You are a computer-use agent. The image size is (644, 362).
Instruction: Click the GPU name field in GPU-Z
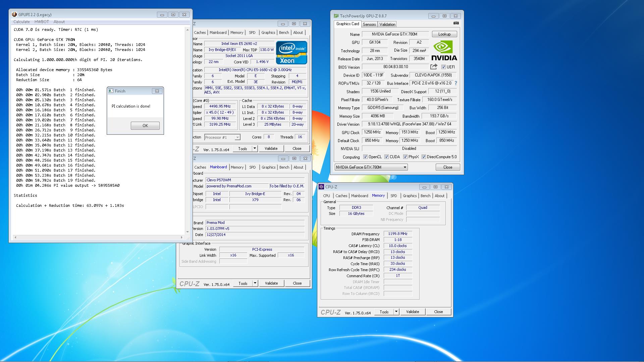point(395,34)
